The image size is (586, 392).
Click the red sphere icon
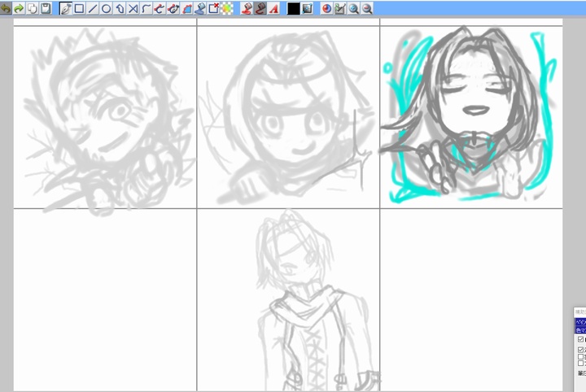(x=326, y=8)
